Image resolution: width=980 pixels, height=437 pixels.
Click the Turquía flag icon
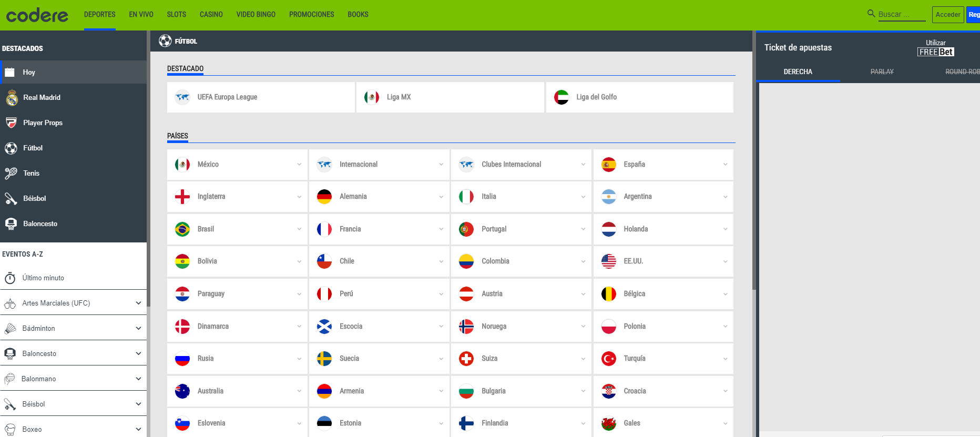pyautogui.click(x=609, y=359)
